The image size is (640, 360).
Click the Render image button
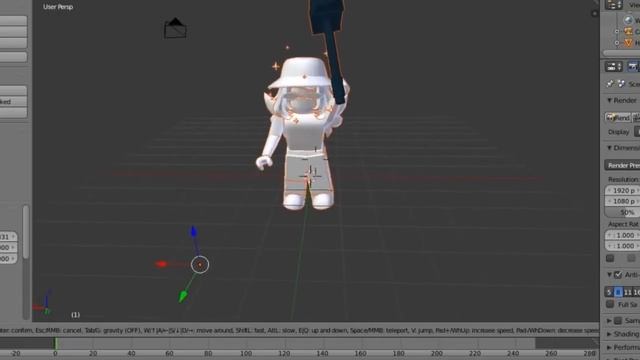618,118
